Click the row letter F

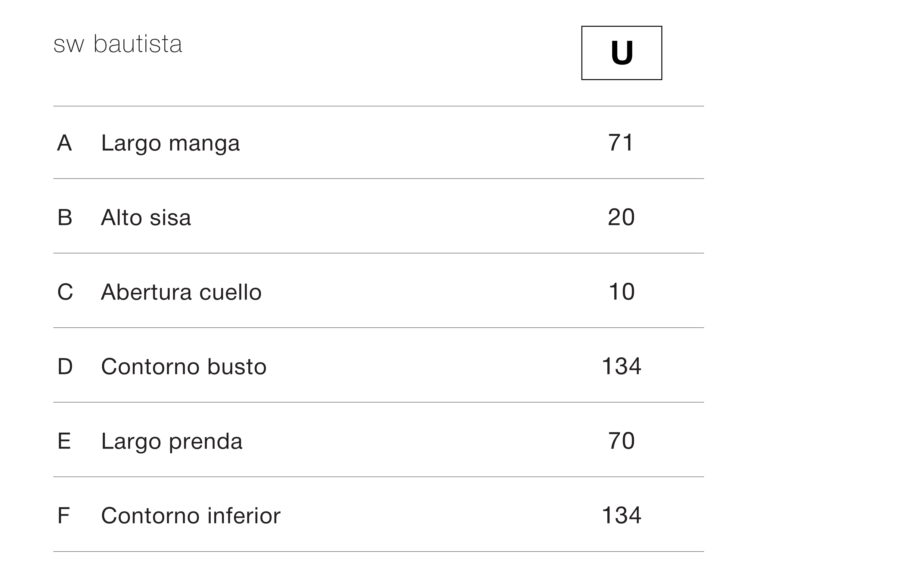[63, 515]
